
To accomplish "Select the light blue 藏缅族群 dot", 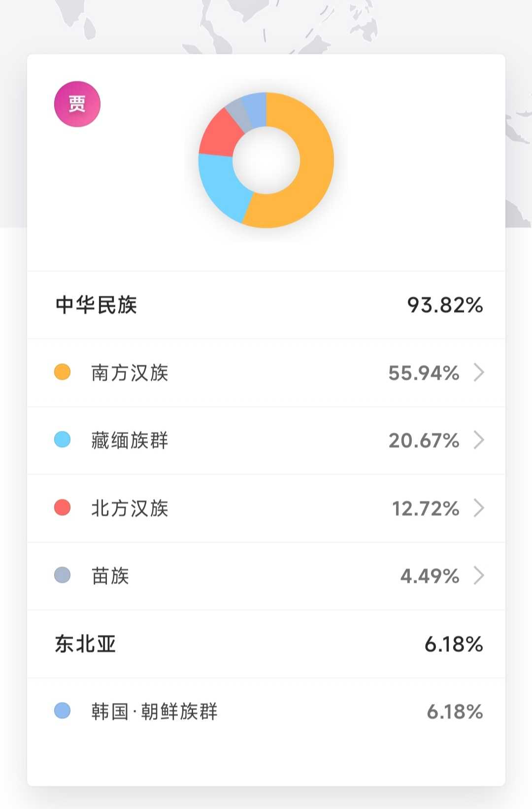I will 63,440.
